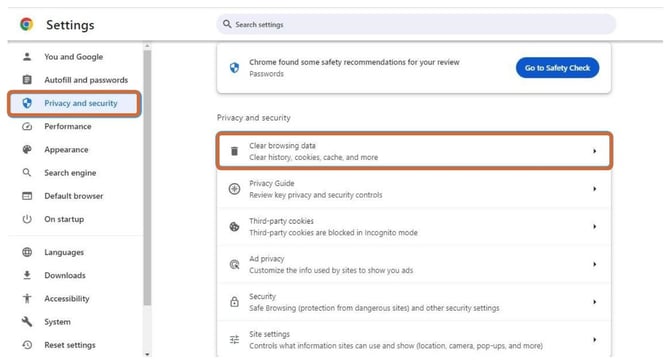670x362 pixels.
Task: Click the Privacy and security shield icon in sidebar
Action: (27, 103)
